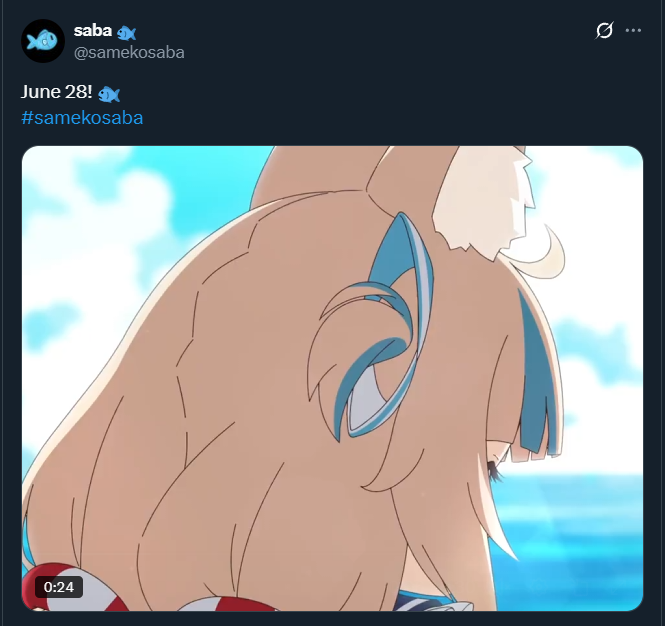
Task: Select the June 28! post text
Action: coord(56,92)
